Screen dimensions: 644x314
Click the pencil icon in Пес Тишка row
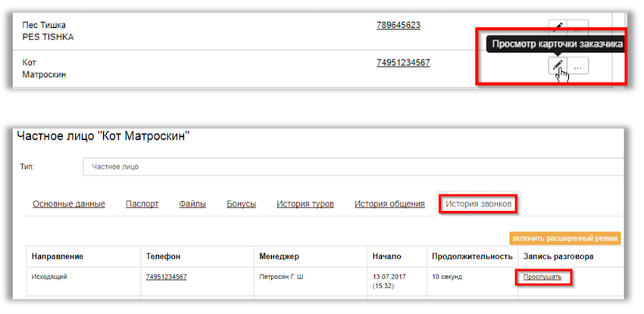click(557, 27)
